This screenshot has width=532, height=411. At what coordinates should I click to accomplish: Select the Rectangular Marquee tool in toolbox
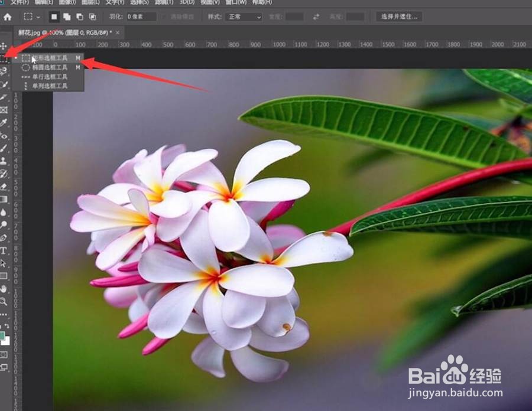coord(4,58)
